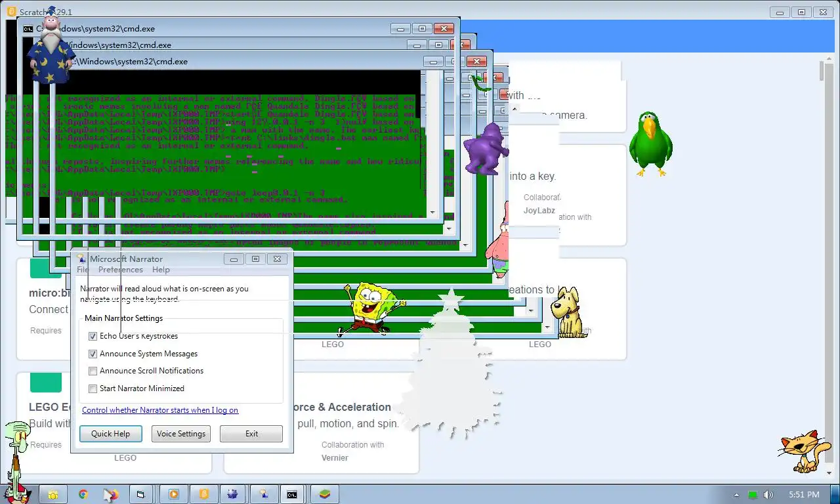Switch to Scratch via its taskbar icon
The height and width of the screenshot is (504, 840).
point(203,495)
